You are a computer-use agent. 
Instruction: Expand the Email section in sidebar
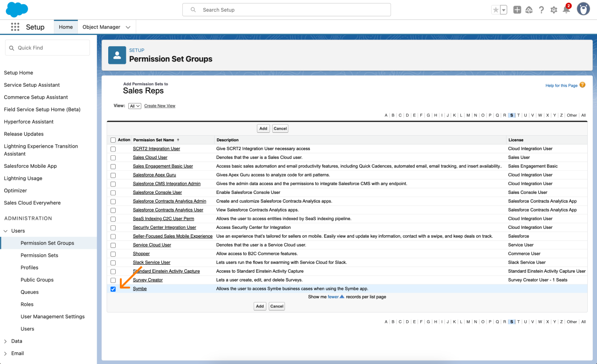(x=6, y=353)
